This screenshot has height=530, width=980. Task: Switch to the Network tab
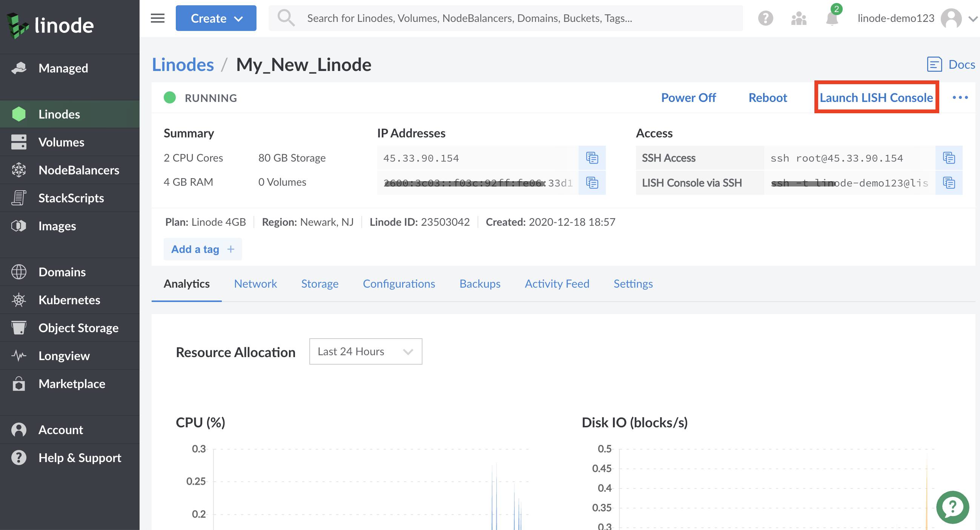255,283
